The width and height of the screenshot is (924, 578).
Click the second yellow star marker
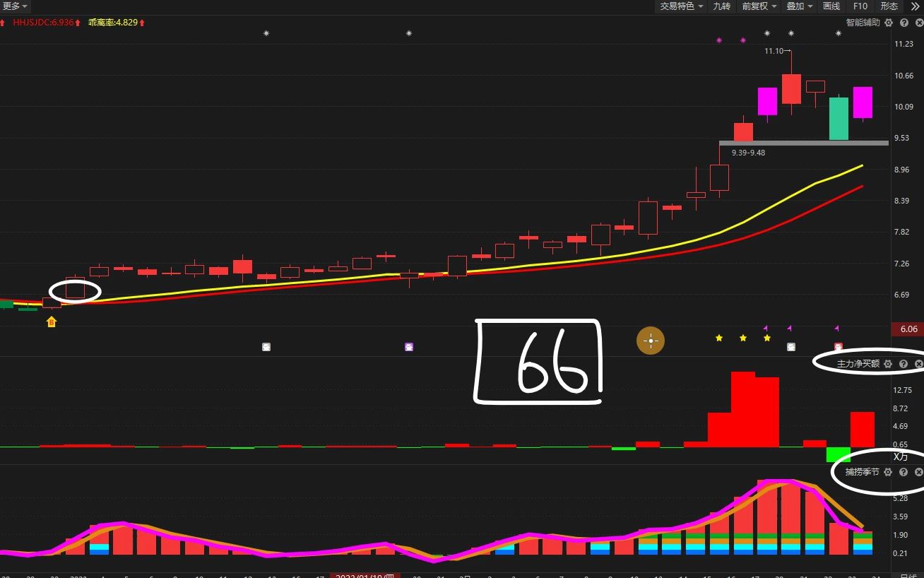point(743,338)
